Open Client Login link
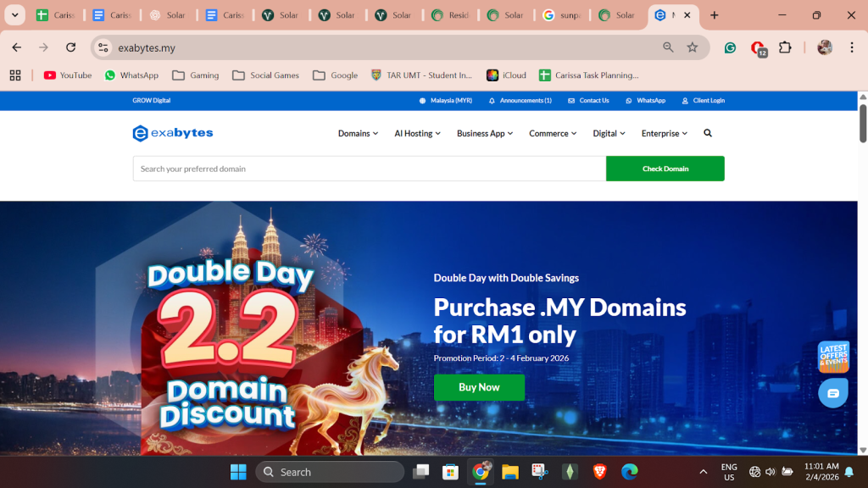Viewport: 868px width, 488px height. (703, 101)
